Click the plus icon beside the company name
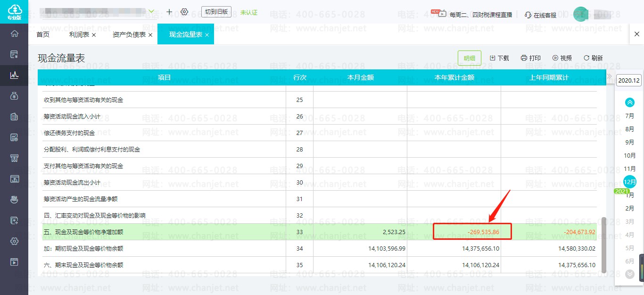Screen dimensions: 644x295 (x=169, y=12)
